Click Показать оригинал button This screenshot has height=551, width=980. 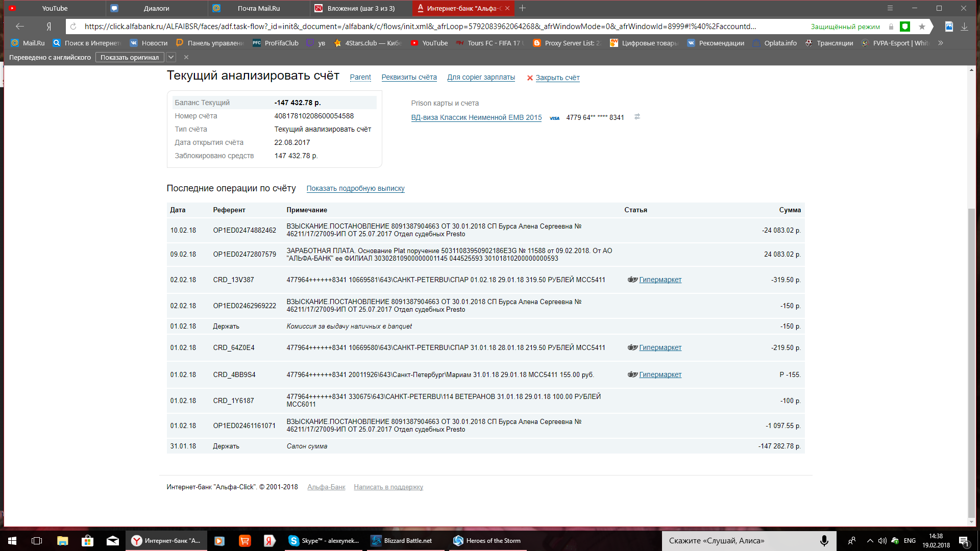click(129, 57)
